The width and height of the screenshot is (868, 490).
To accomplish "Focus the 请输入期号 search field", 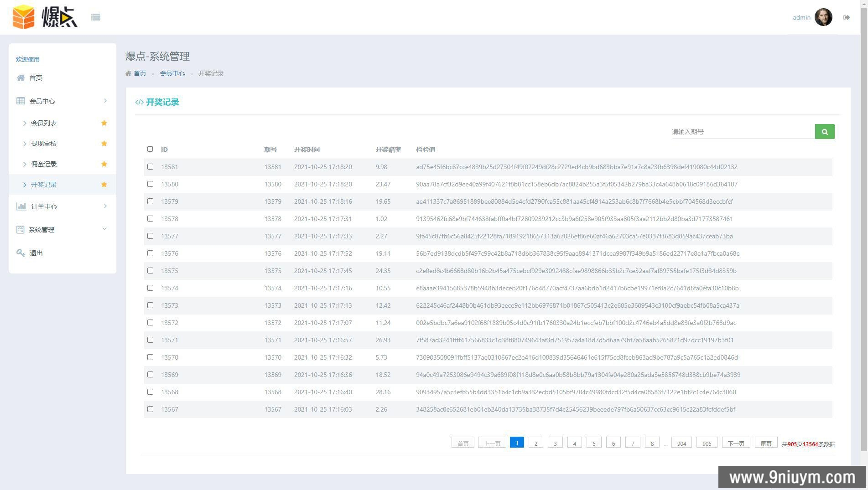I will 743,132.
